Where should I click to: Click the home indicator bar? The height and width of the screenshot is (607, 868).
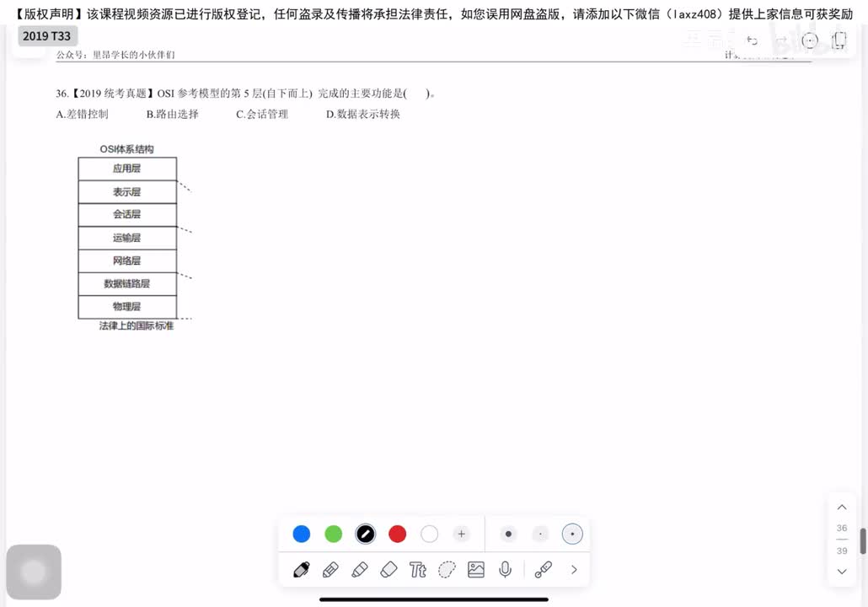tap(434, 599)
